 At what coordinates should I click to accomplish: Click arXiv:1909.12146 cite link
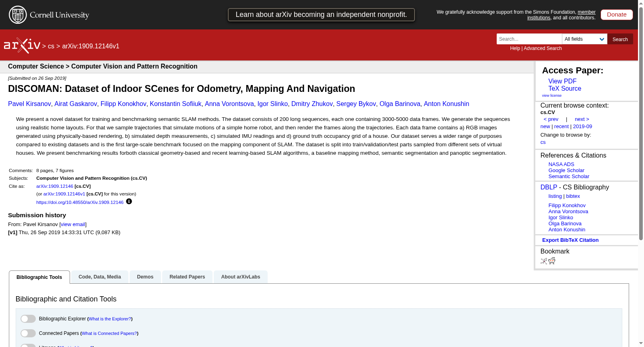[x=55, y=186]
